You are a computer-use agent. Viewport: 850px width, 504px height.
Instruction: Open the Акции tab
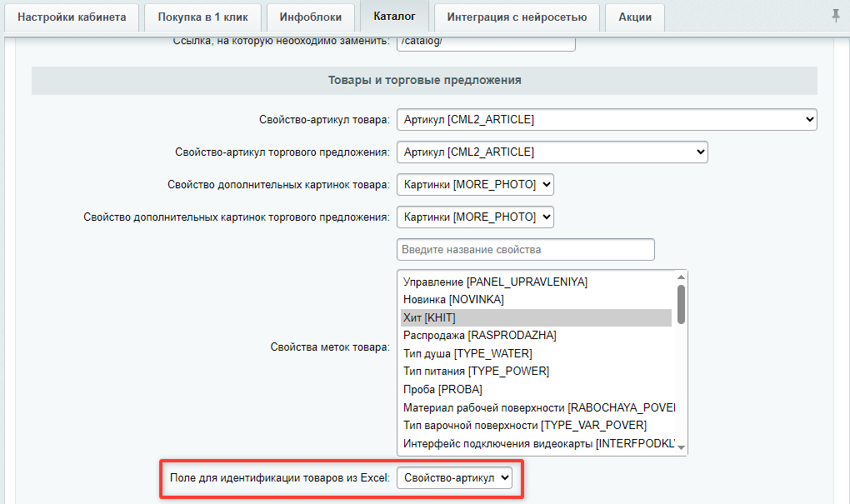[x=635, y=17]
